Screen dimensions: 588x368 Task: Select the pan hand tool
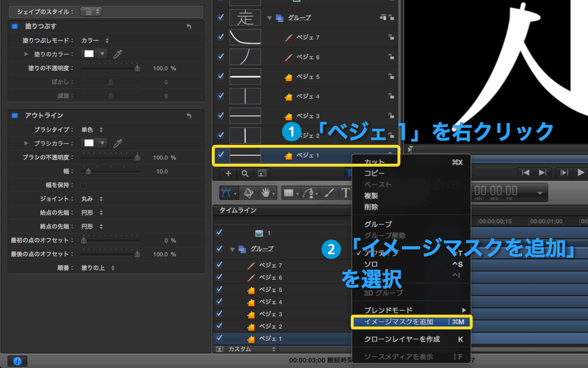(x=266, y=193)
